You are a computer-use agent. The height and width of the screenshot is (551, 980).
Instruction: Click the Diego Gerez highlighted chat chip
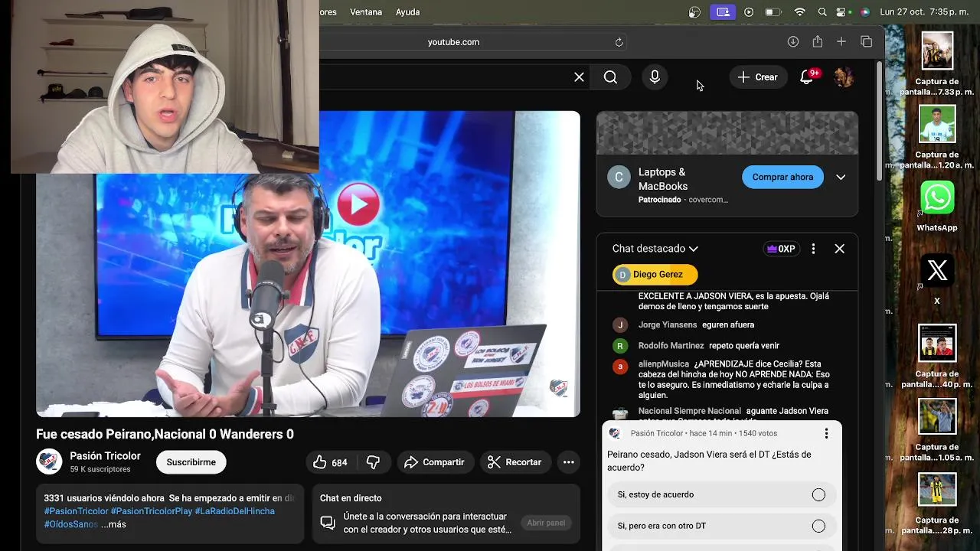coord(655,275)
